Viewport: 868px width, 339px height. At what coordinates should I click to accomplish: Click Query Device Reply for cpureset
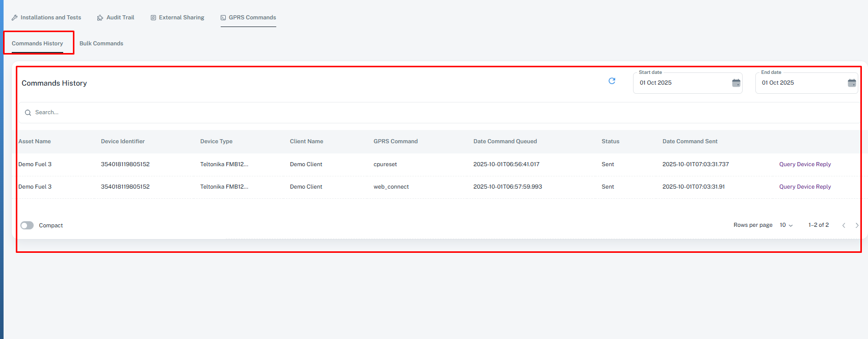click(805, 164)
